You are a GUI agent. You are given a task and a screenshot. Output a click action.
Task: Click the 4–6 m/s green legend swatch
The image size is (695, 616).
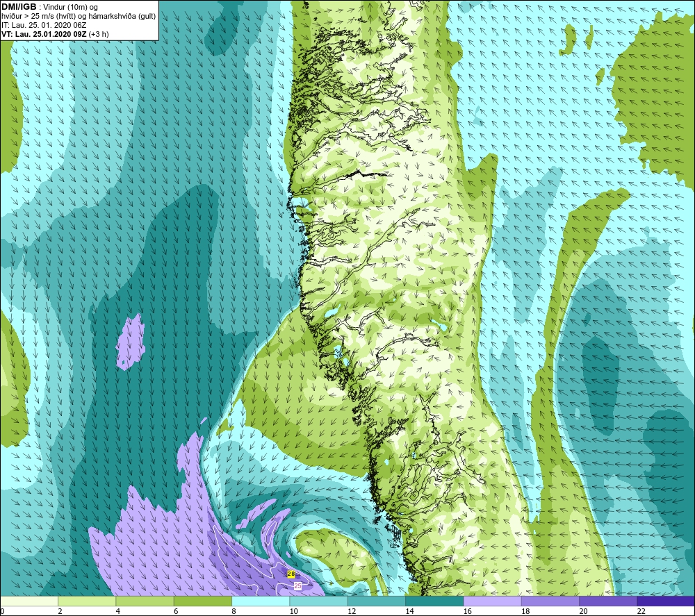145,601
